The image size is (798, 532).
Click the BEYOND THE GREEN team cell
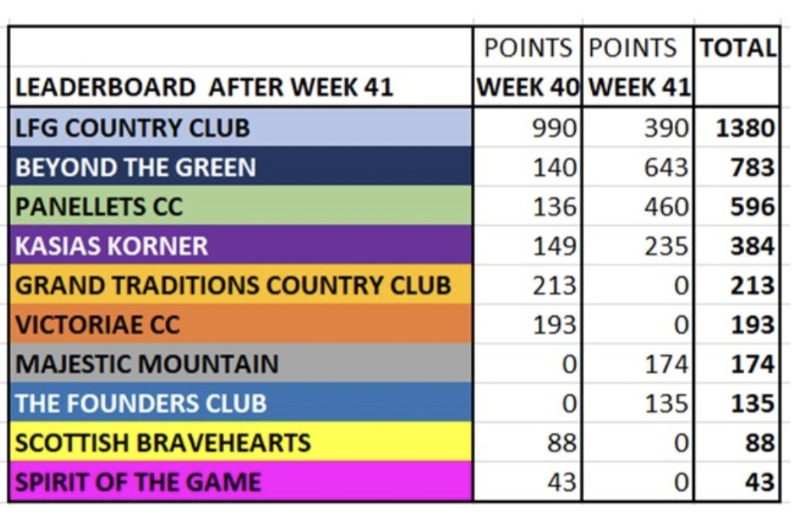[240, 167]
